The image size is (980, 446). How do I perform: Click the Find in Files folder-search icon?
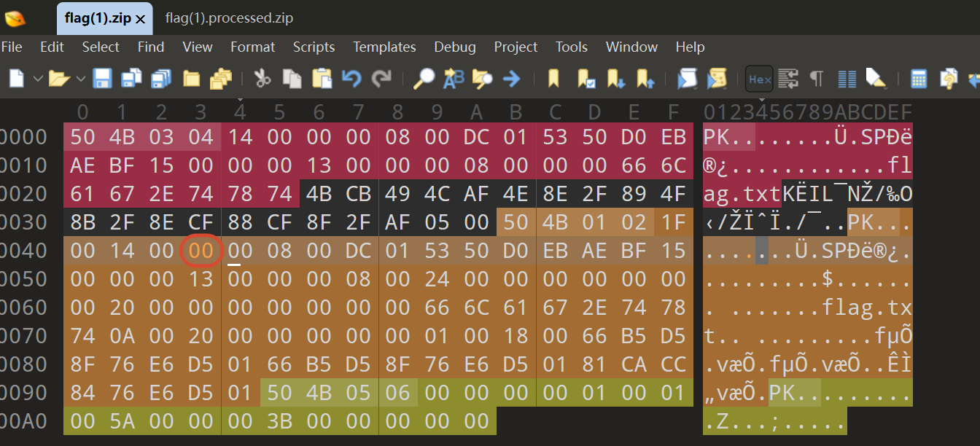point(482,78)
